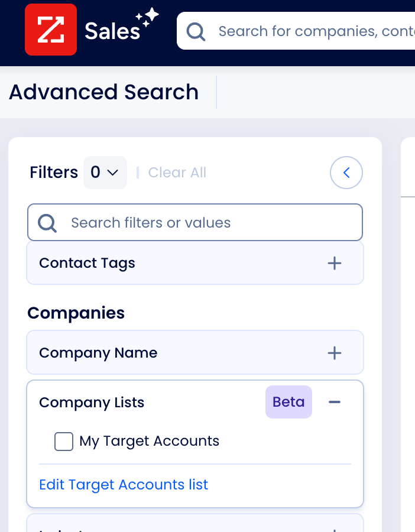Click the search icon inside the filter search field
Image resolution: width=415 pixels, height=532 pixels.
coord(47,222)
